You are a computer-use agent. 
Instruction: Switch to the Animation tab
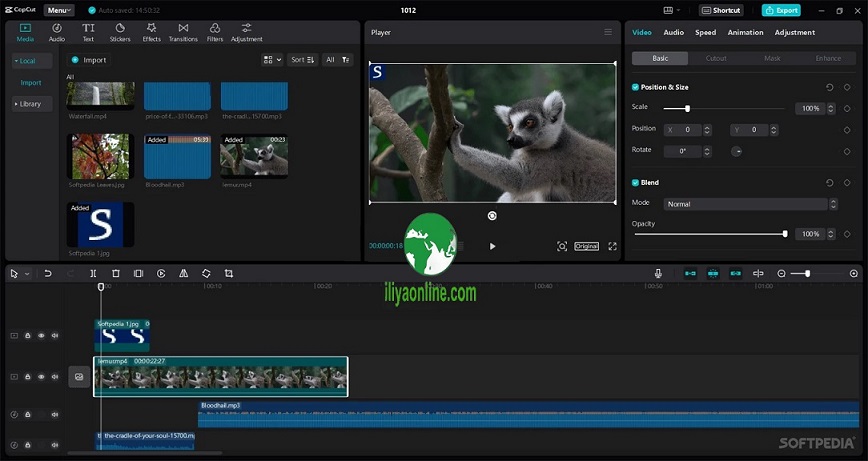(x=745, y=32)
